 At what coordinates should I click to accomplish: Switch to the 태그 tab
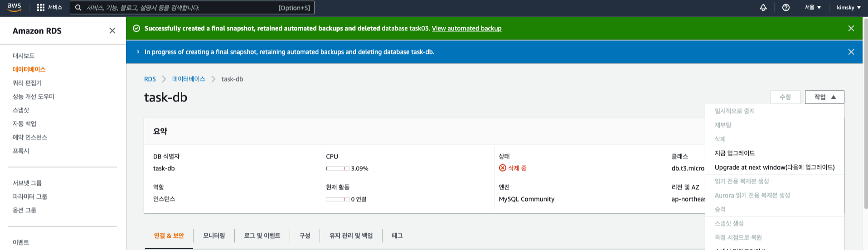click(x=397, y=236)
